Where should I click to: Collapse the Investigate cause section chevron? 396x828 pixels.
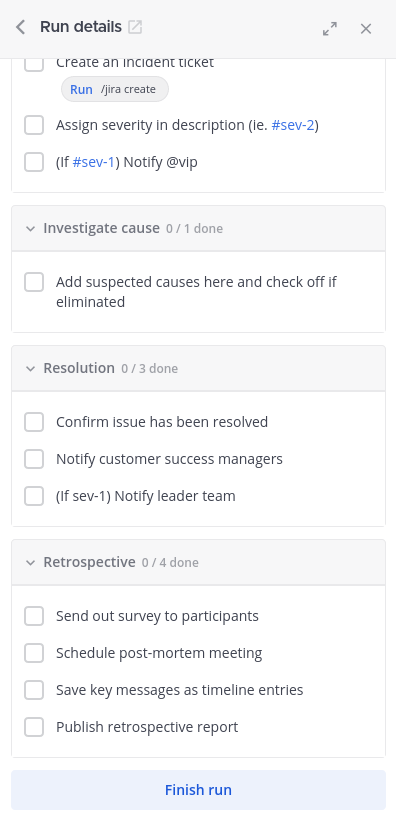(30, 229)
